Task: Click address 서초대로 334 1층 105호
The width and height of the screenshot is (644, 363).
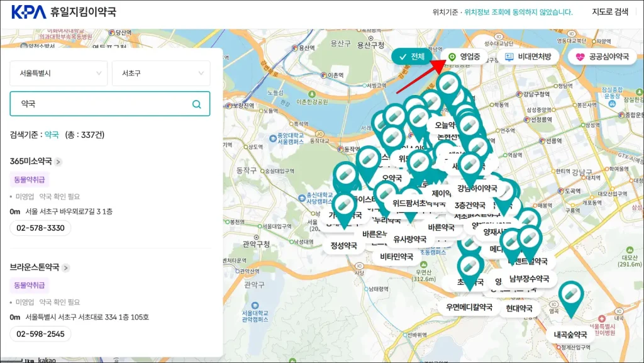Action: point(87,317)
